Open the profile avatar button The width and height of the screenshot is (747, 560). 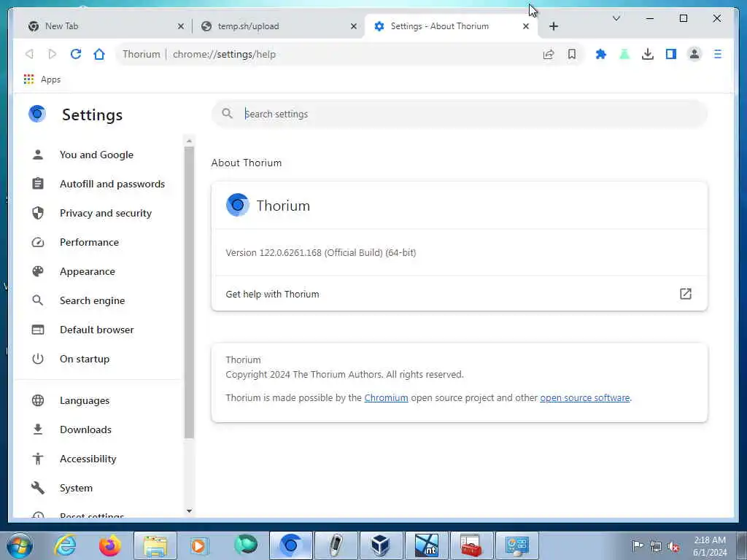[x=694, y=54]
